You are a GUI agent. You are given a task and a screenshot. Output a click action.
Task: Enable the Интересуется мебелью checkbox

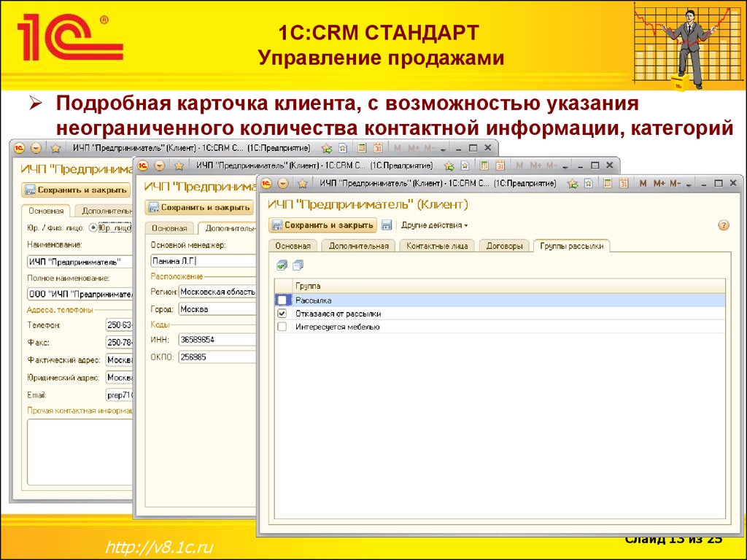pos(282,327)
